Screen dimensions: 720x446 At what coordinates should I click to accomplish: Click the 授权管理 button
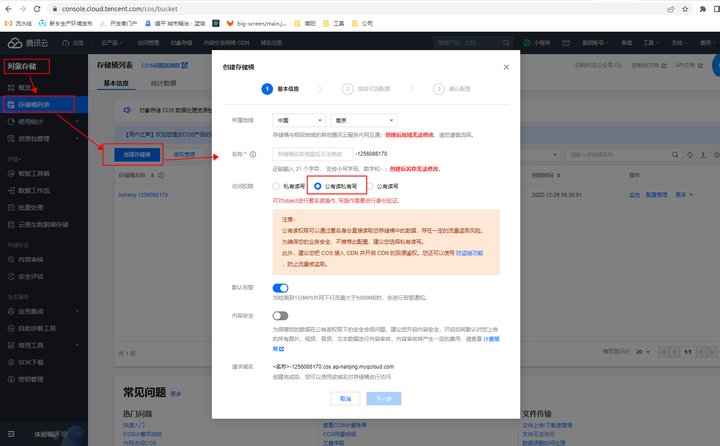pyautogui.click(x=184, y=155)
